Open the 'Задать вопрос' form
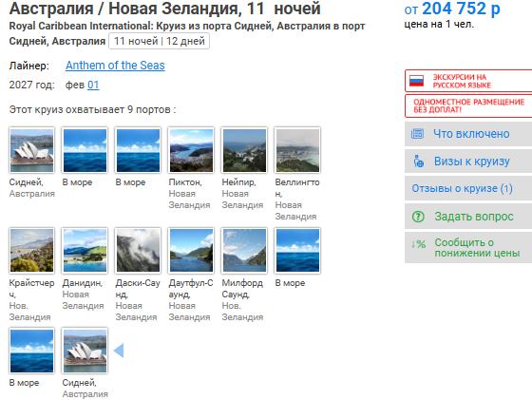The width and height of the screenshot is (532, 400). pyautogui.click(x=468, y=216)
